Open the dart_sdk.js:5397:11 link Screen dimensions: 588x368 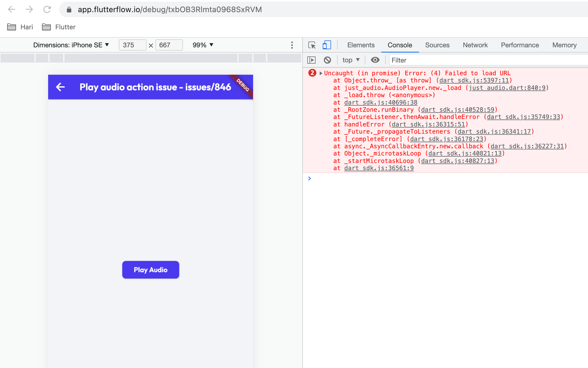474,81
